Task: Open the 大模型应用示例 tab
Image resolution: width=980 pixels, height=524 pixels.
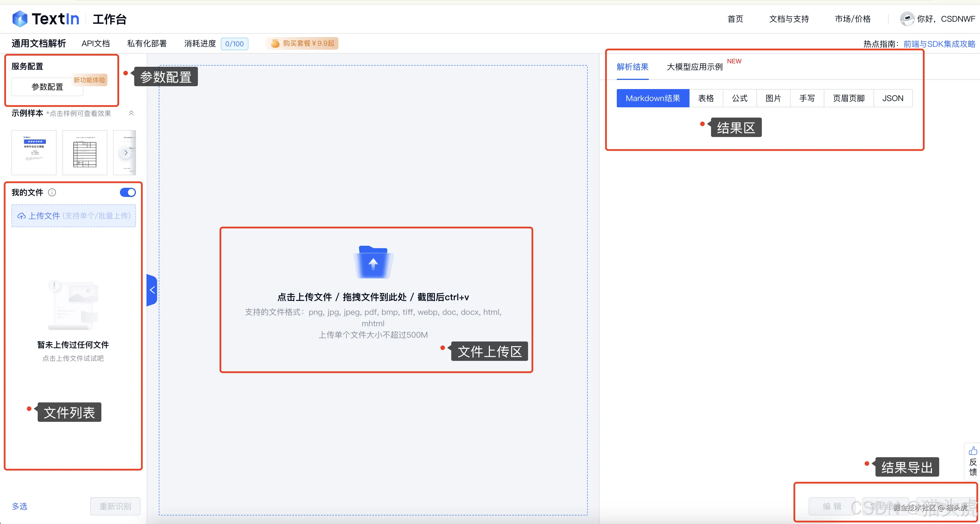Action: 694,67
